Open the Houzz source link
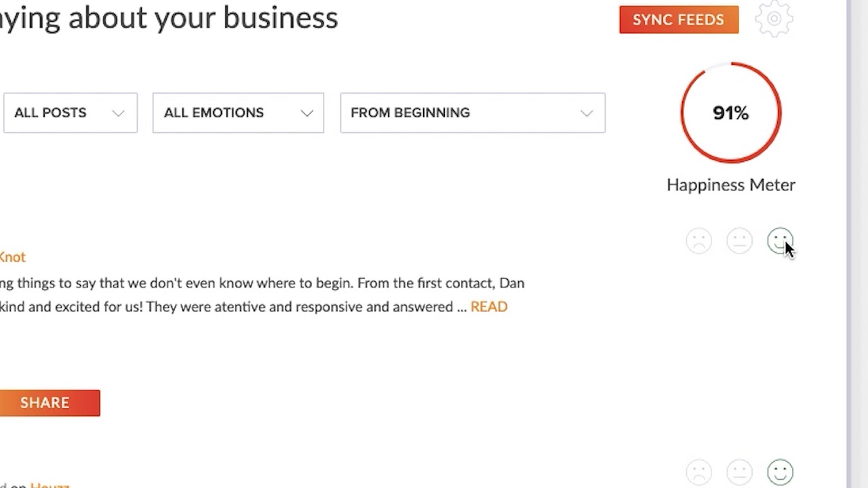The image size is (868, 488). click(x=50, y=485)
